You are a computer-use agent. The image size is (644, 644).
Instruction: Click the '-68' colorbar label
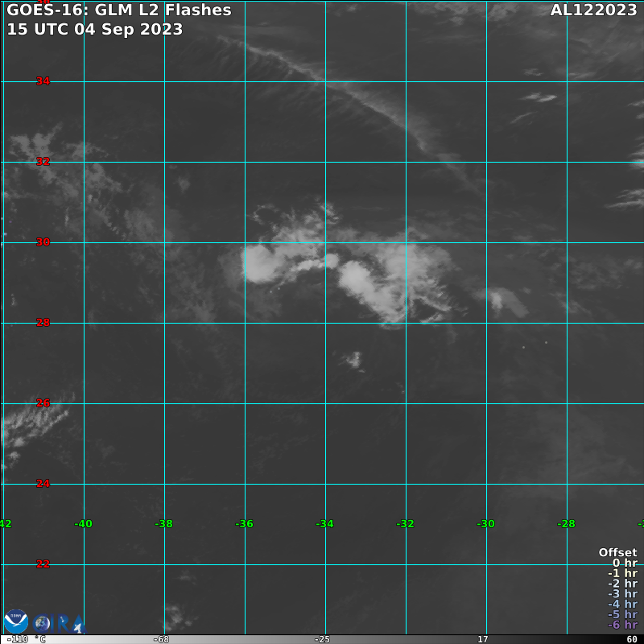pyautogui.click(x=161, y=639)
